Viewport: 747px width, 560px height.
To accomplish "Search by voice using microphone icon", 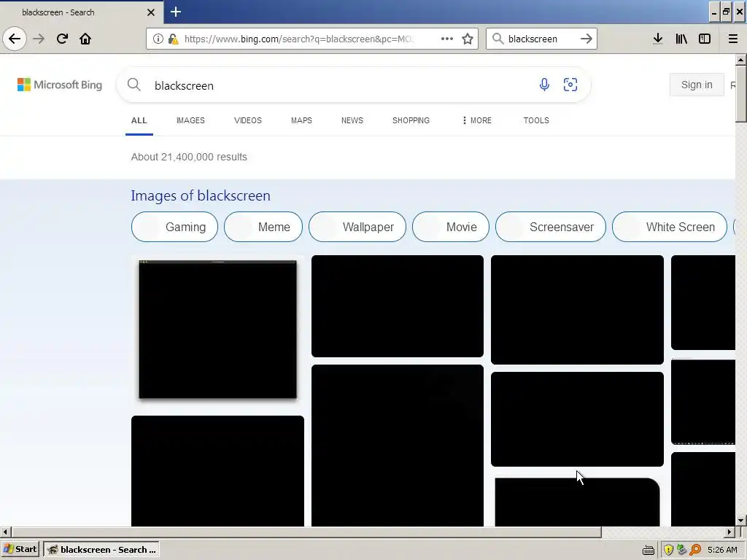I will point(544,85).
